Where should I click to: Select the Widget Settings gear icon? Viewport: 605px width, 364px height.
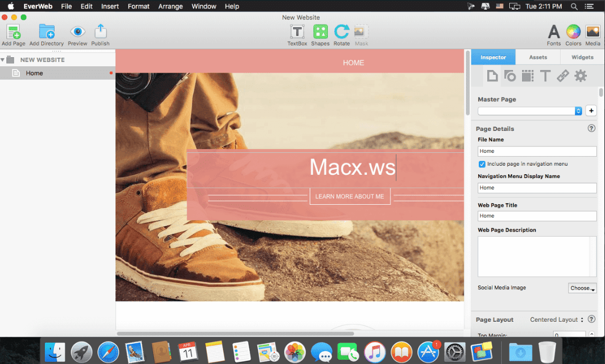(581, 76)
